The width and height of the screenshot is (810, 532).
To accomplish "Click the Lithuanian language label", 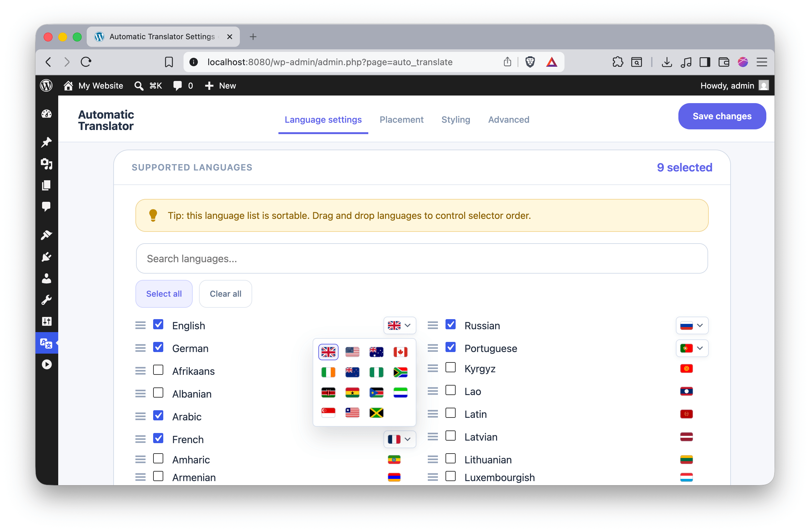I will coord(488,460).
